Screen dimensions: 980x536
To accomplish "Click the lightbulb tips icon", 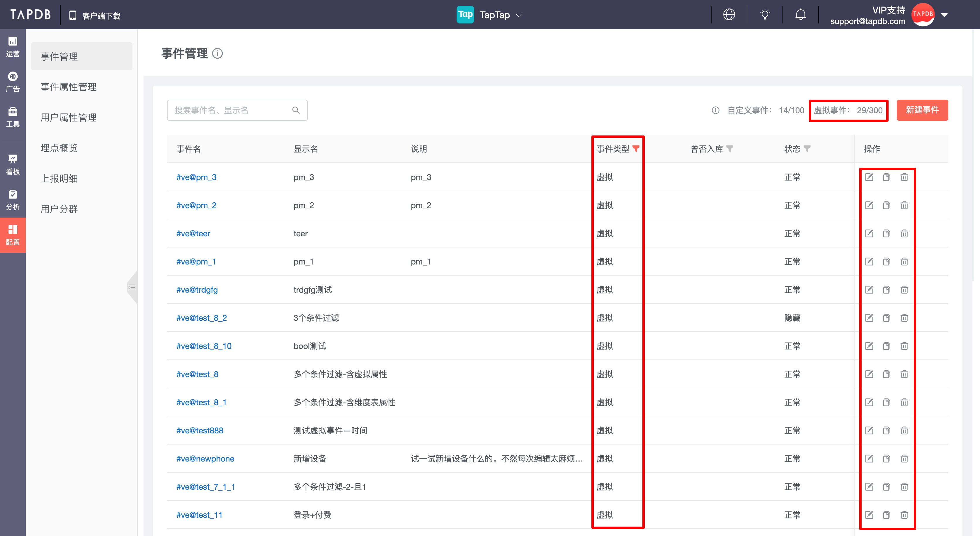I will pos(765,15).
